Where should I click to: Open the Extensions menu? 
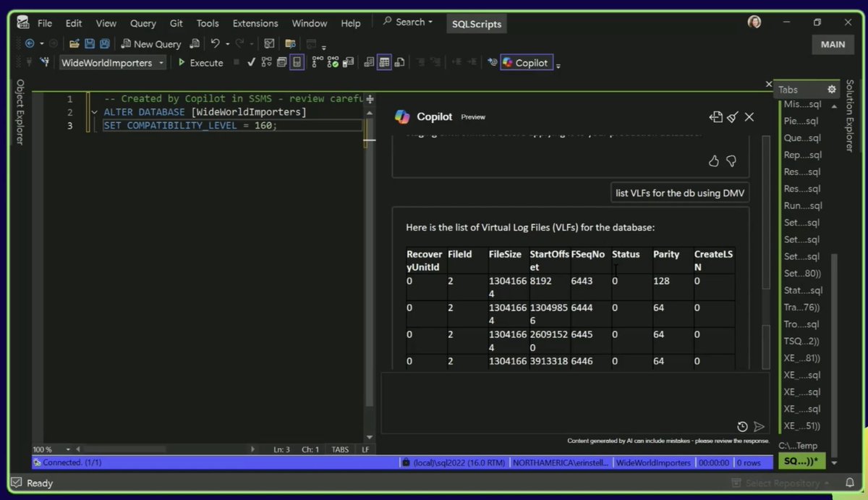pos(255,23)
